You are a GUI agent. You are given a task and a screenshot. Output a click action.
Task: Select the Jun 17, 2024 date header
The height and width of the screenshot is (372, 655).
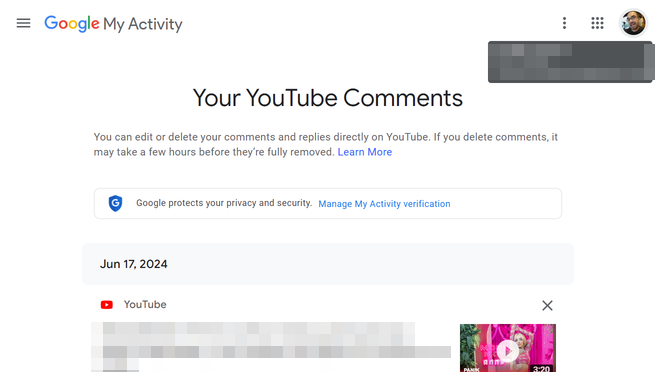328,264
